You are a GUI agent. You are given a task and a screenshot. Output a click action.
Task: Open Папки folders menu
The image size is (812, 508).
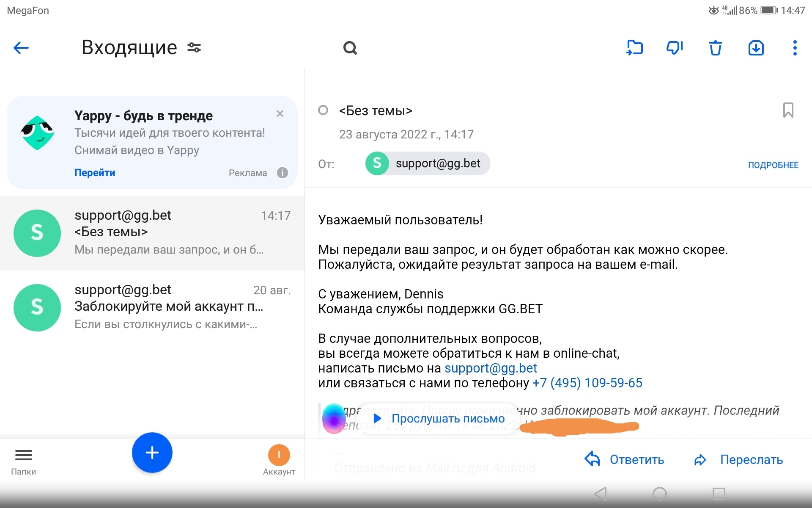coord(24,462)
